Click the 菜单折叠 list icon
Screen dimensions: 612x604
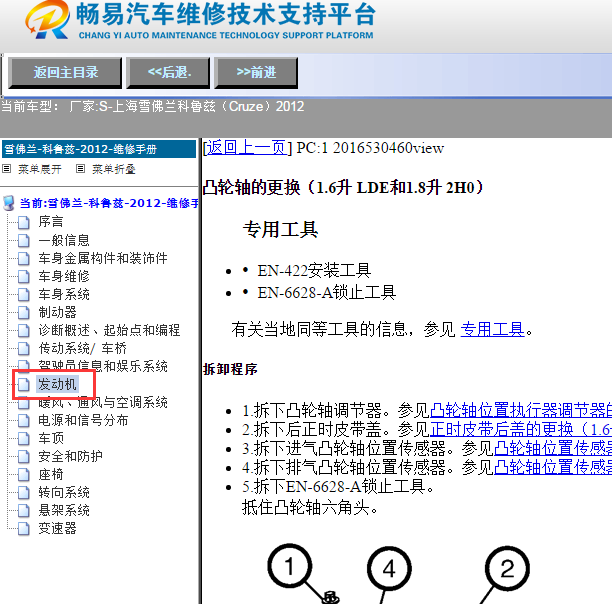click(x=80, y=169)
